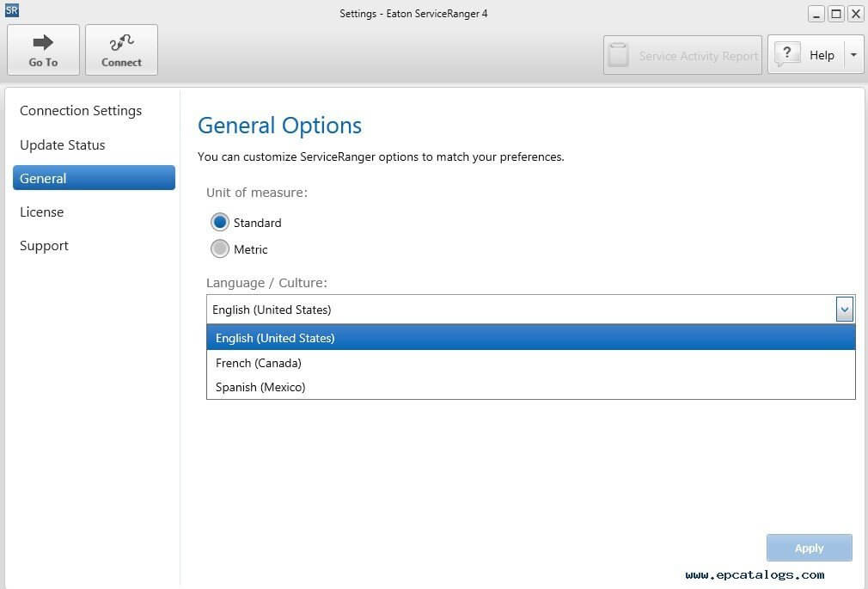Select the Go To navigation icon

point(43,49)
